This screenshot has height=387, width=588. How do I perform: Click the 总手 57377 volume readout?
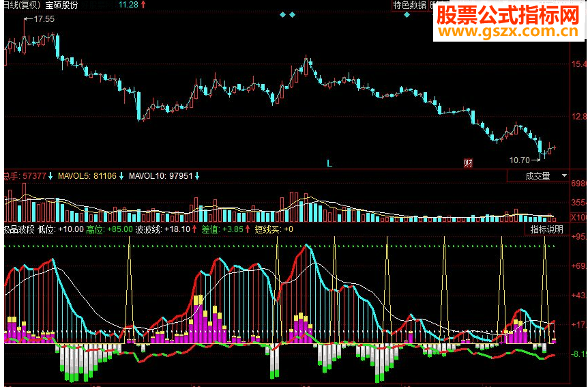coord(25,175)
